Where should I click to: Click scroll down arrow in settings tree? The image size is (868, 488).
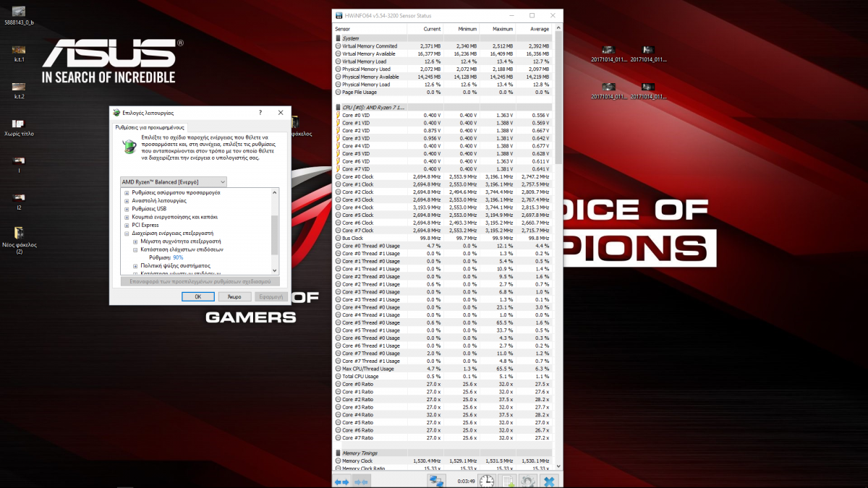(x=274, y=270)
